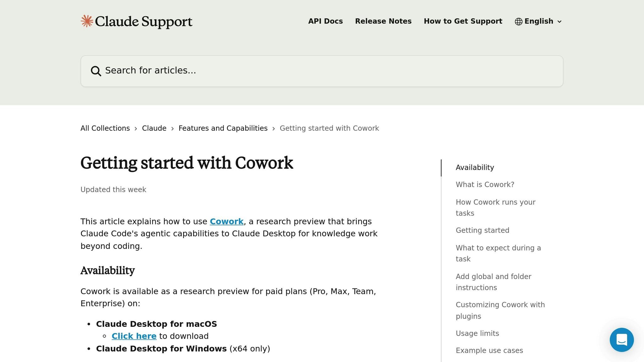Go to Features and Capabilities breadcrumb

tap(223, 128)
